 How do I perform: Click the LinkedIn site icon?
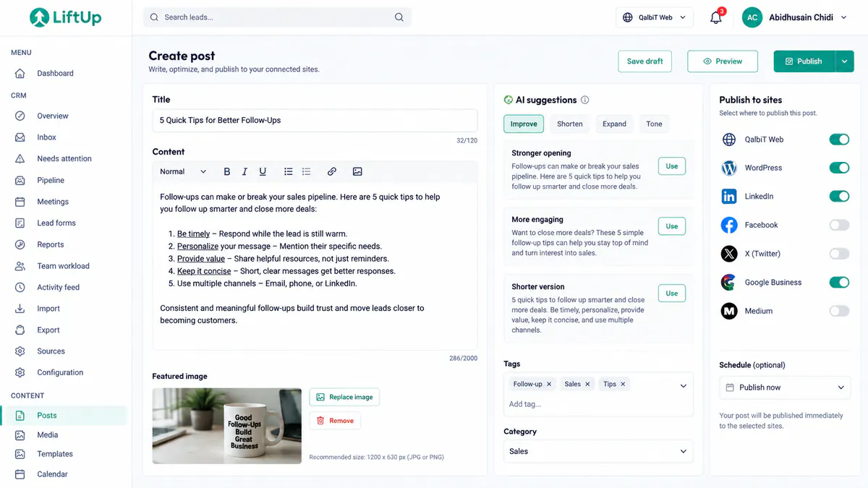point(729,196)
